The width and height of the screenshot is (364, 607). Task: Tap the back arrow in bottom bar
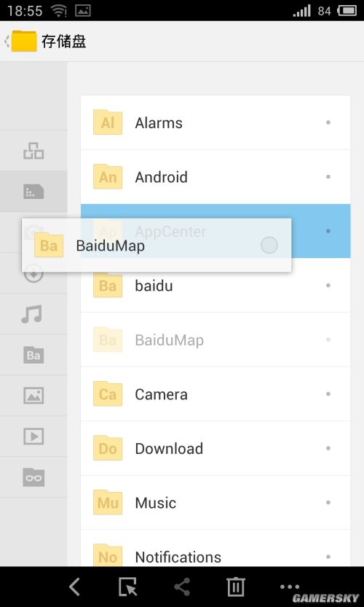pos(74,587)
